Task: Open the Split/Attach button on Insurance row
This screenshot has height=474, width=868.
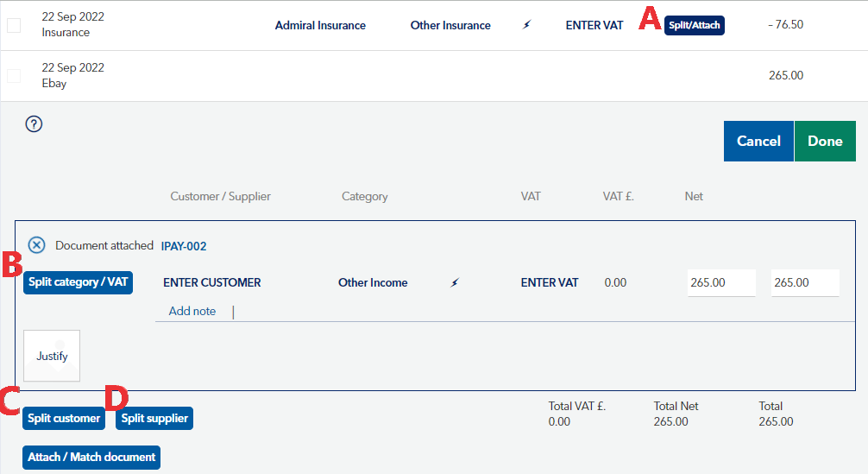Action: [695, 25]
